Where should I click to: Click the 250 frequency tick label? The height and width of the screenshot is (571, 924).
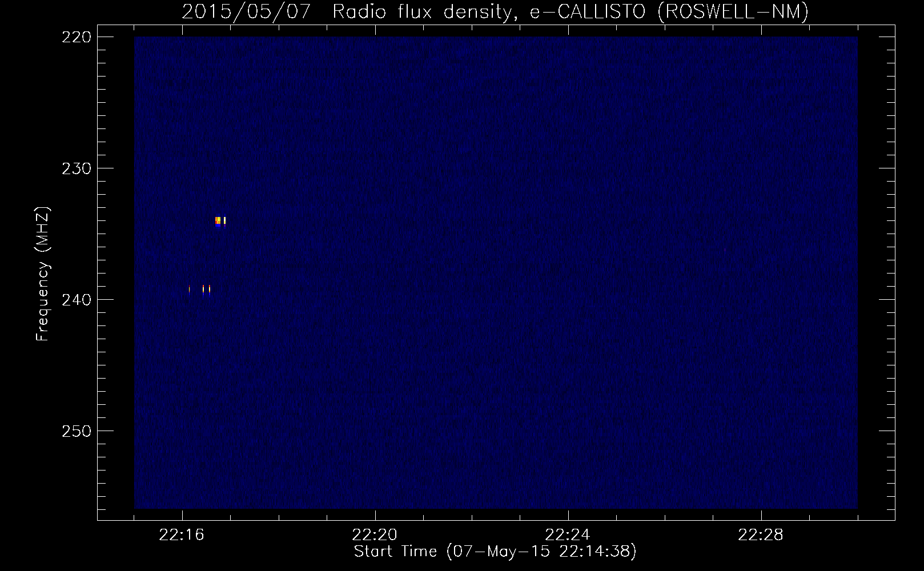75,431
